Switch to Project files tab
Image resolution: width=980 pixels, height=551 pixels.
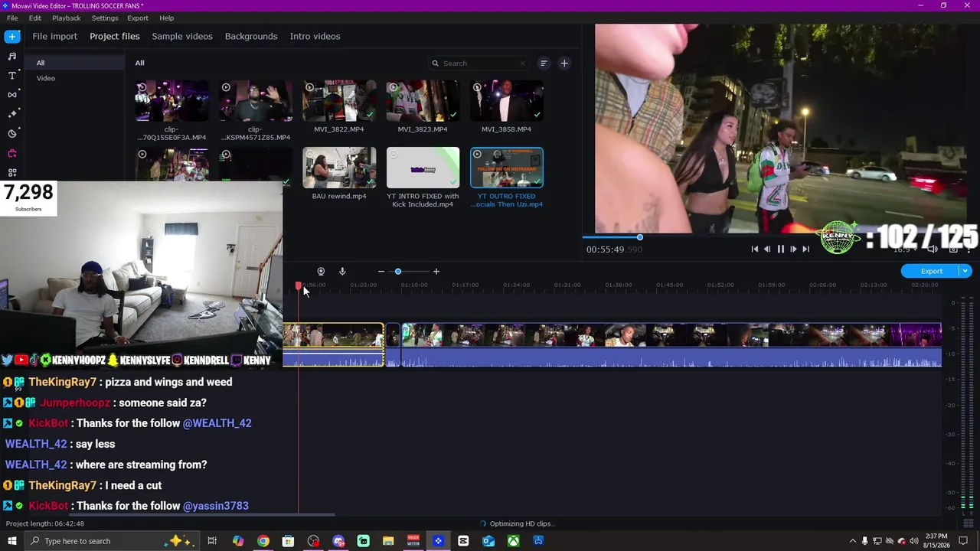115,36
